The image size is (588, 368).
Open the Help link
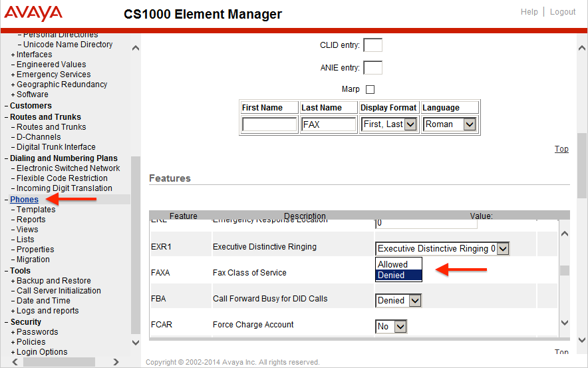(529, 12)
